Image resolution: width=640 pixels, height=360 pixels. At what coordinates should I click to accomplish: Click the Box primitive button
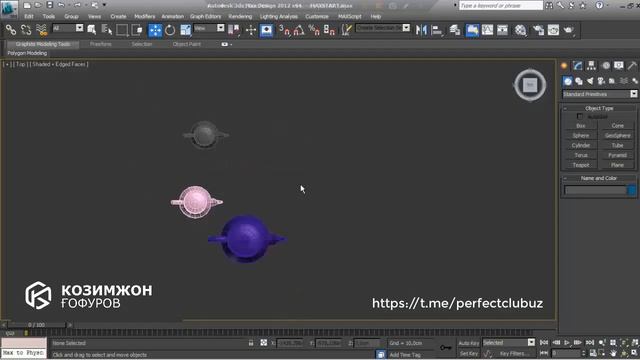[581, 126]
